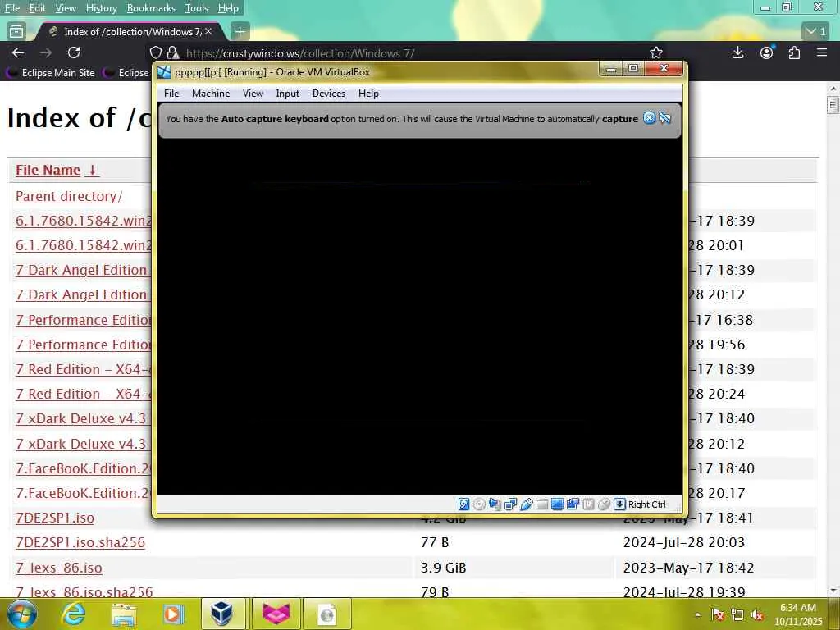Click the 2024-Jul-28 20:03 date text

[683, 543]
